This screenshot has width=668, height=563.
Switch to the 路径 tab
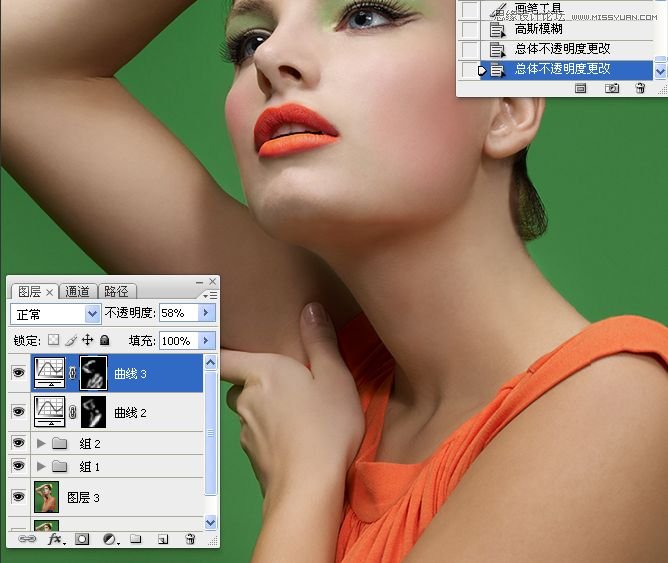point(116,292)
